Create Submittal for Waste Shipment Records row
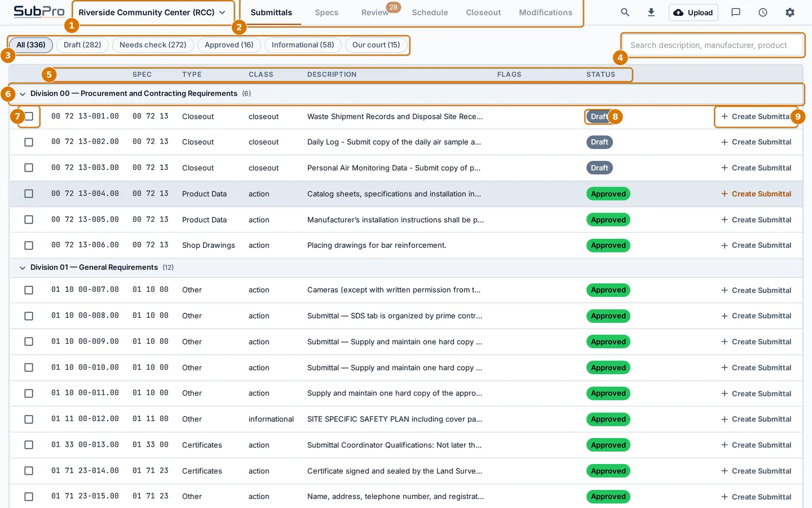Image resolution: width=812 pixels, height=508 pixels. tap(756, 116)
